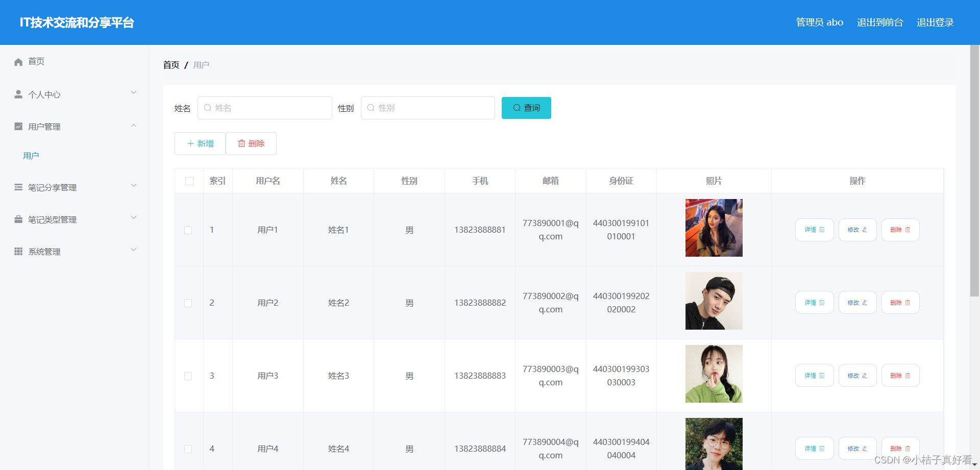Click 修改 for 用户3 row
980x470 pixels.
pyautogui.click(x=857, y=376)
